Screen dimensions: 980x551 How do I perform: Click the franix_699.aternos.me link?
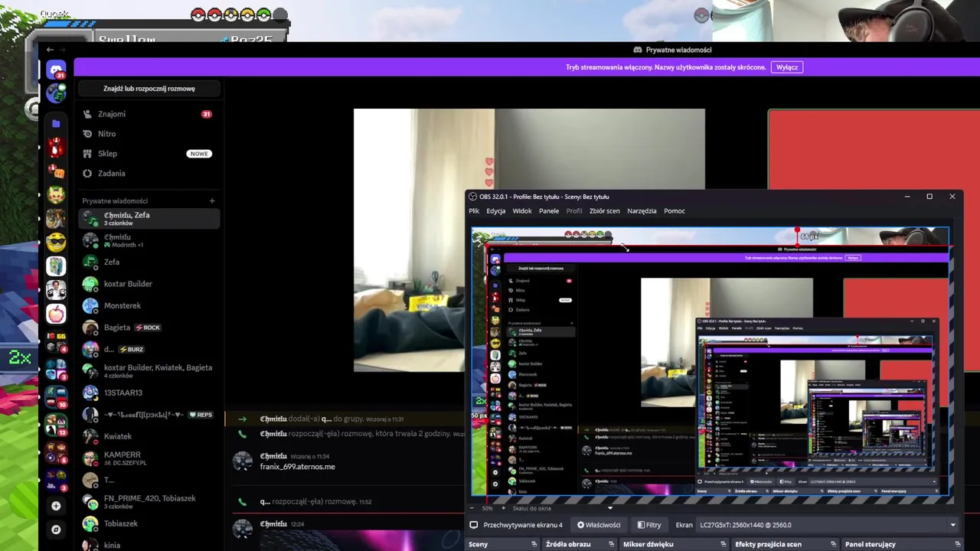(x=297, y=467)
